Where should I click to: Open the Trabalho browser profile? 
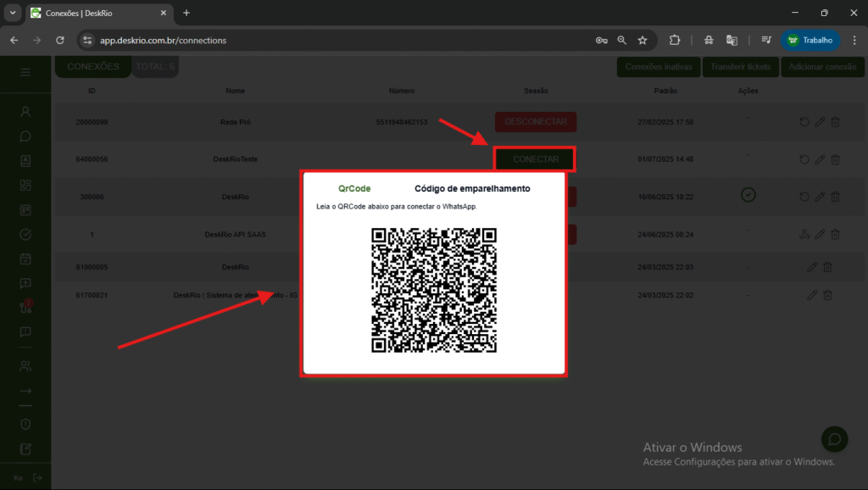point(810,41)
